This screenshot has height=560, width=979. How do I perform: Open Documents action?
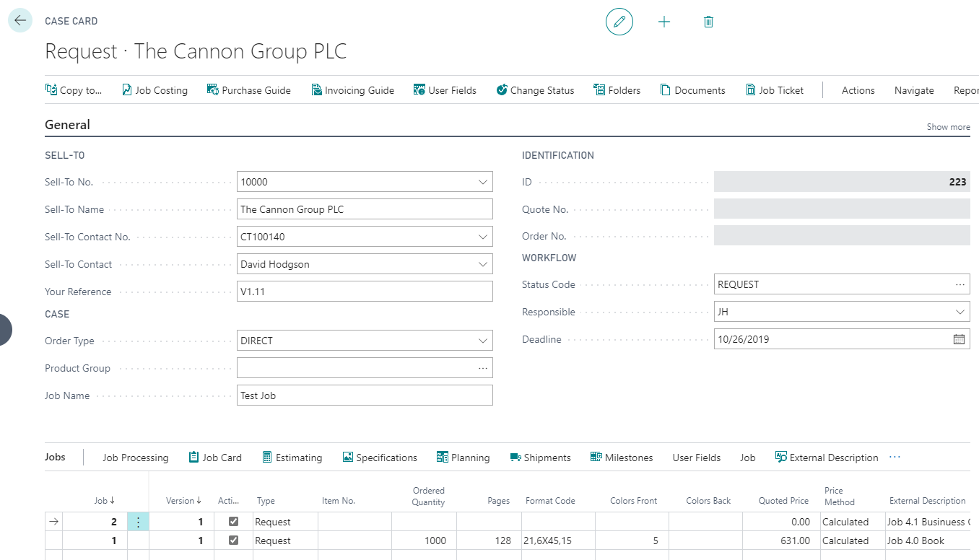pos(693,90)
